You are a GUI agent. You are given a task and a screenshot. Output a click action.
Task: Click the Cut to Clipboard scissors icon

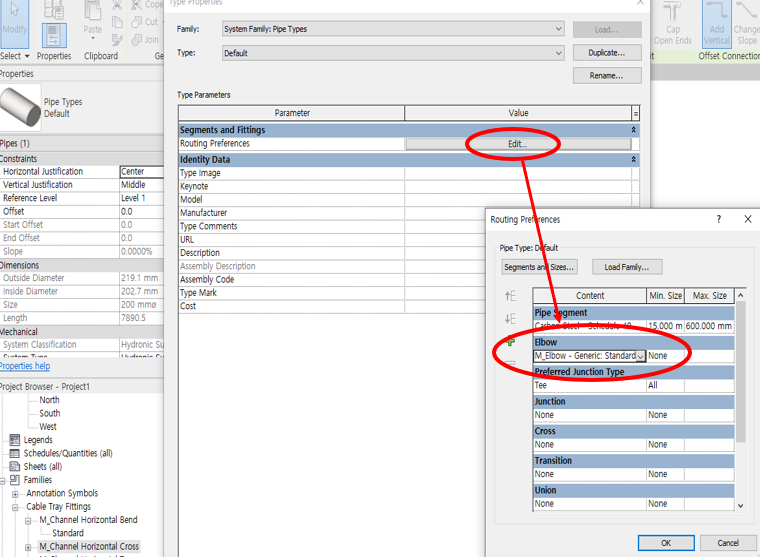click(117, 5)
